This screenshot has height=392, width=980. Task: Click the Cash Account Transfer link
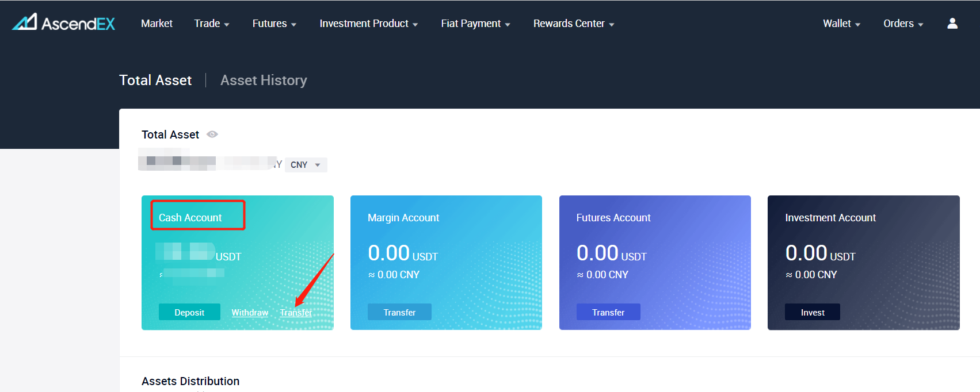point(296,313)
